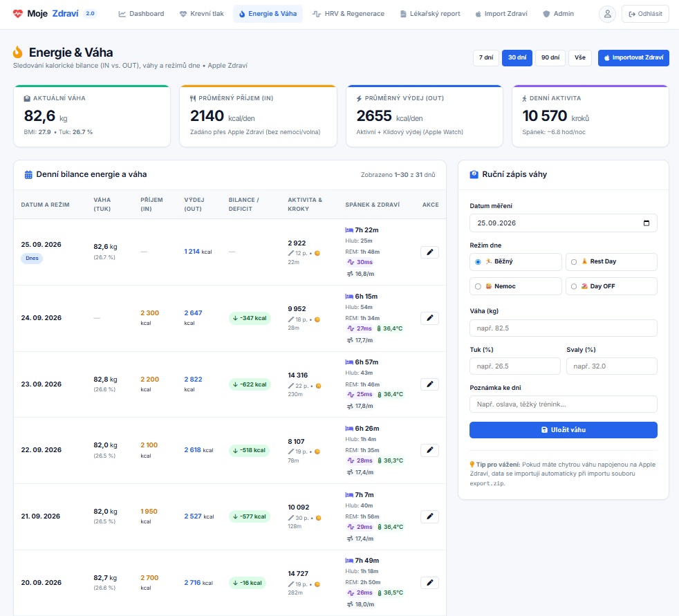Open Import Zdraví nav item
679x616 pixels.
501,14
